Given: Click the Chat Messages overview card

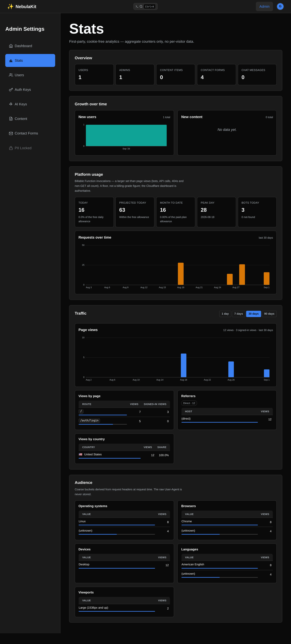Looking at the screenshot, I should click(x=257, y=75).
